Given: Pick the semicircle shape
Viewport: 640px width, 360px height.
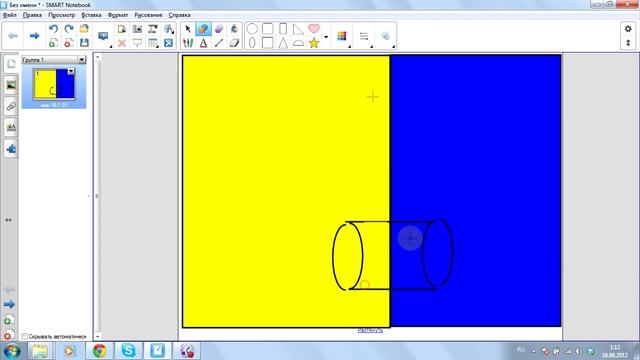Looking at the screenshot, I should pos(298,43).
